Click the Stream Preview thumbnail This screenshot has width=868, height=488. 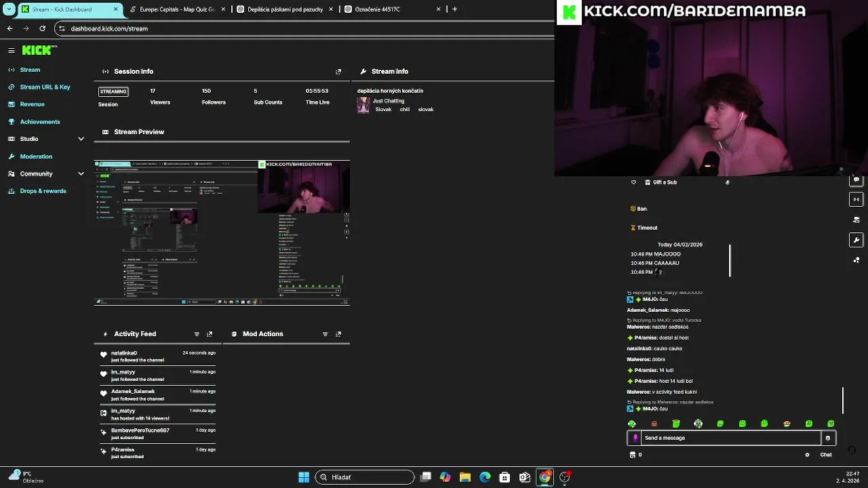click(x=222, y=232)
